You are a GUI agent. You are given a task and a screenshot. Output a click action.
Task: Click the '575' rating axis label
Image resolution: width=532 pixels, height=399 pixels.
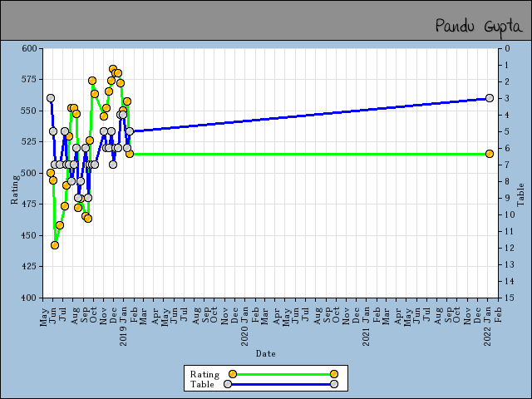[x=29, y=80]
